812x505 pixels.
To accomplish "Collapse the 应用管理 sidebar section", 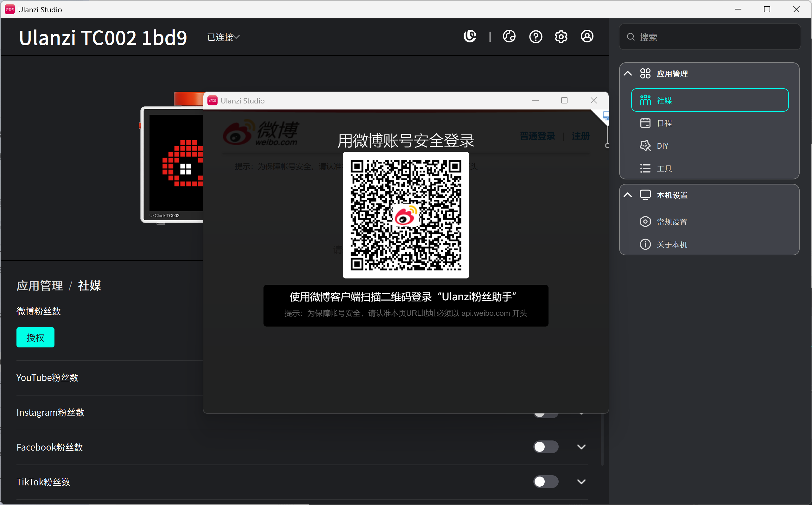I will [x=628, y=73].
